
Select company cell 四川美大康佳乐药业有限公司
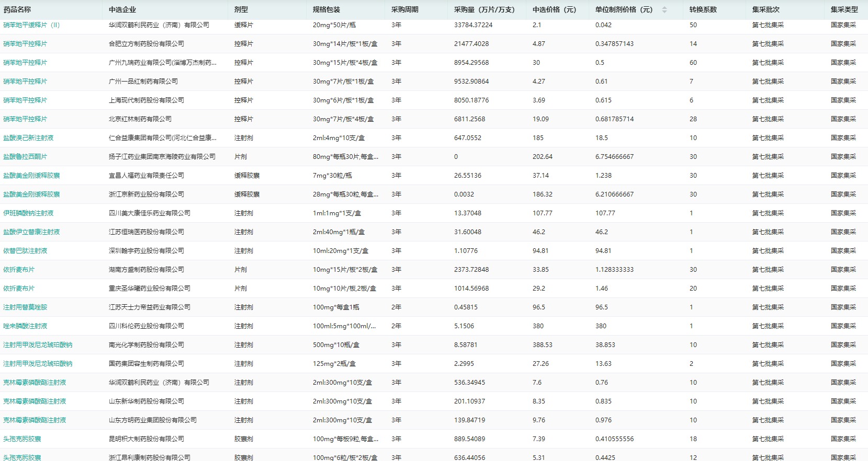[x=150, y=213]
